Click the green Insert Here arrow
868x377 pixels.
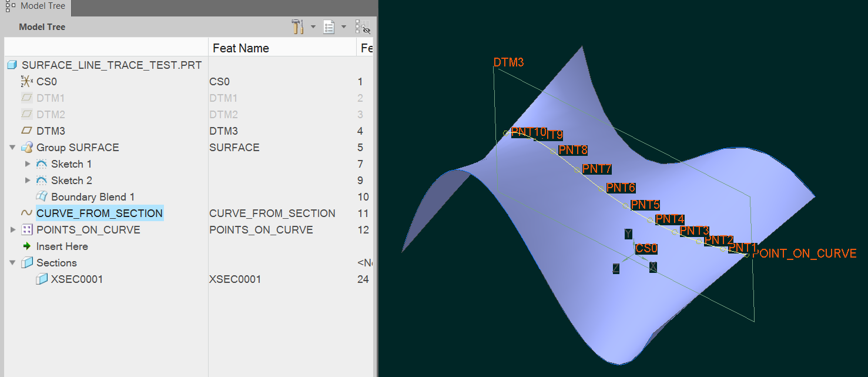(26, 246)
